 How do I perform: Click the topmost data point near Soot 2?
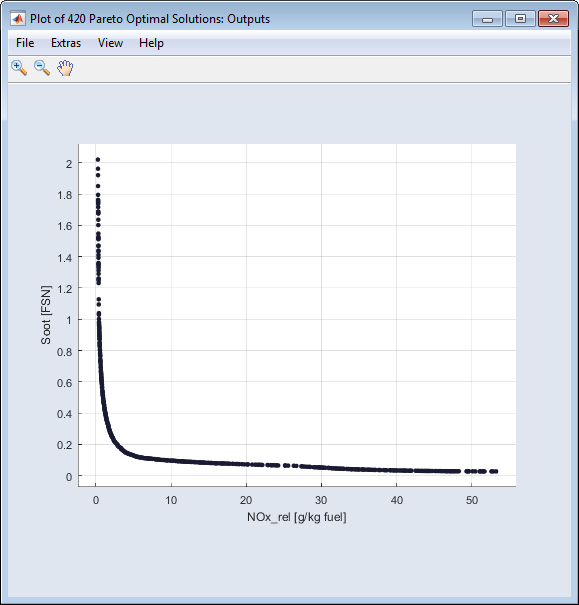(x=98, y=159)
